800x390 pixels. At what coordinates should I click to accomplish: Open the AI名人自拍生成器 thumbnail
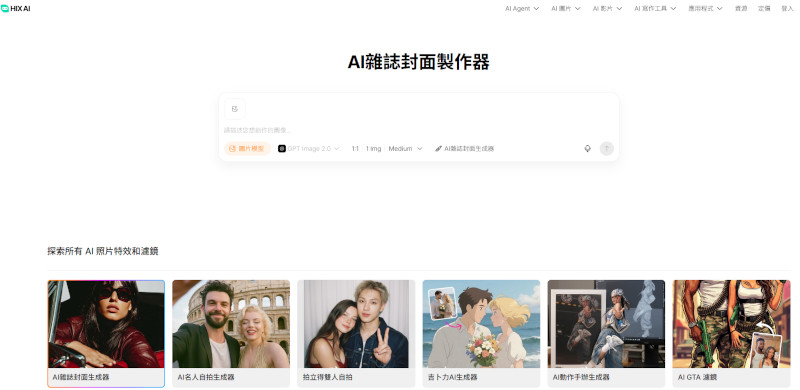coord(231,333)
